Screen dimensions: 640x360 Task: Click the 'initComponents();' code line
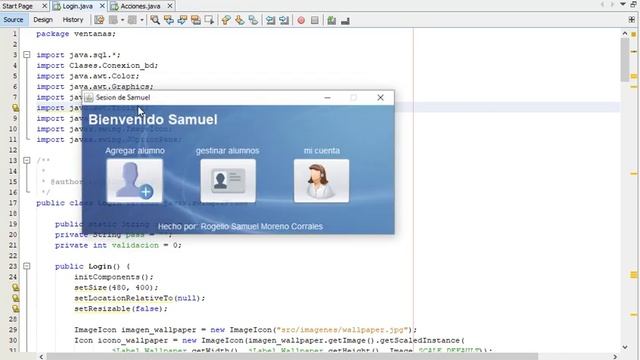coord(114,277)
